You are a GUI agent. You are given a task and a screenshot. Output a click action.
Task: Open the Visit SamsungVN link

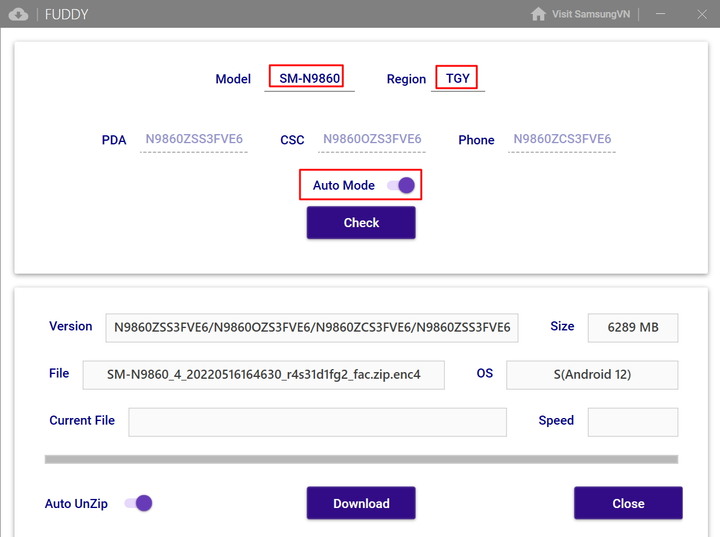pyautogui.click(x=591, y=14)
